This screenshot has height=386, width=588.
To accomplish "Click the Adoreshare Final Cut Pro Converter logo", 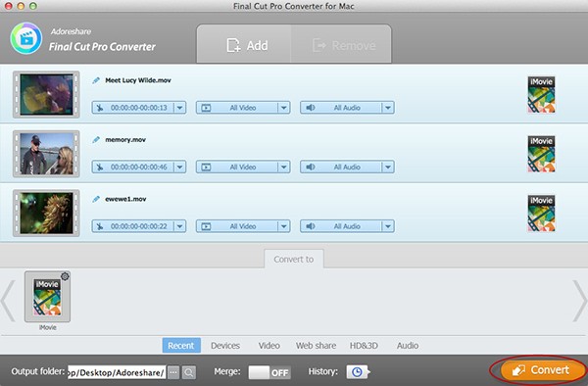I will click(x=26, y=38).
